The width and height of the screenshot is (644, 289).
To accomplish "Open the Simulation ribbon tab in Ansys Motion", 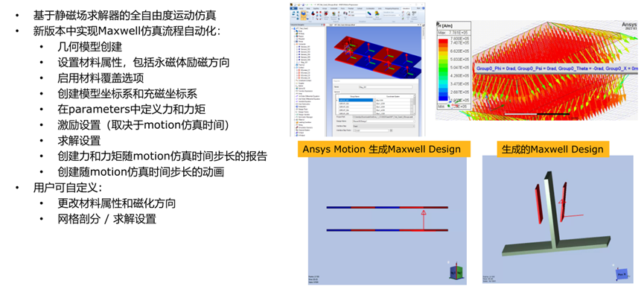I will tap(406, 8).
